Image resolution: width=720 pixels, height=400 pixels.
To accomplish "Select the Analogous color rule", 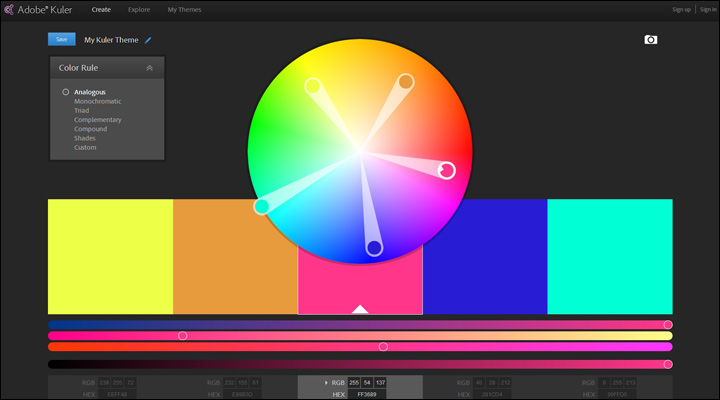I will pos(89,92).
